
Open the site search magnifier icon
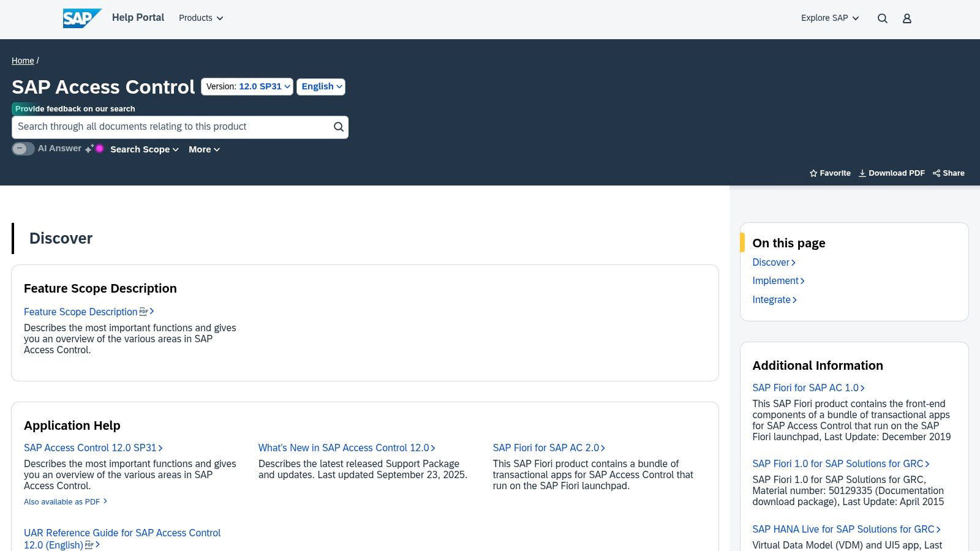coord(883,18)
